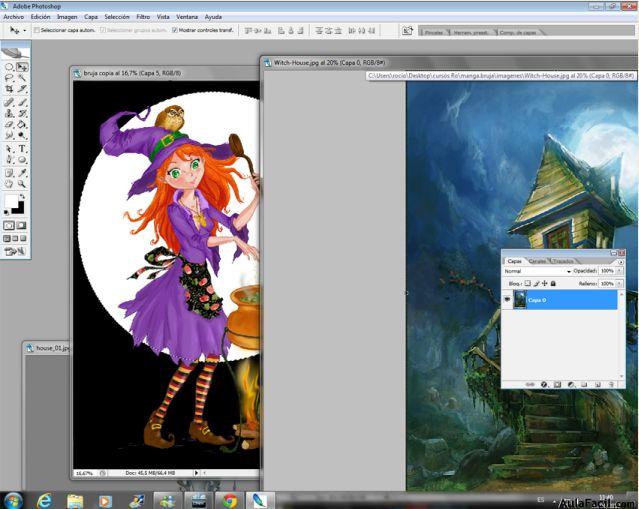The image size is (639, 509).
Task: Select the Ellipse shape tool
Action: click(x=22, y=159)
